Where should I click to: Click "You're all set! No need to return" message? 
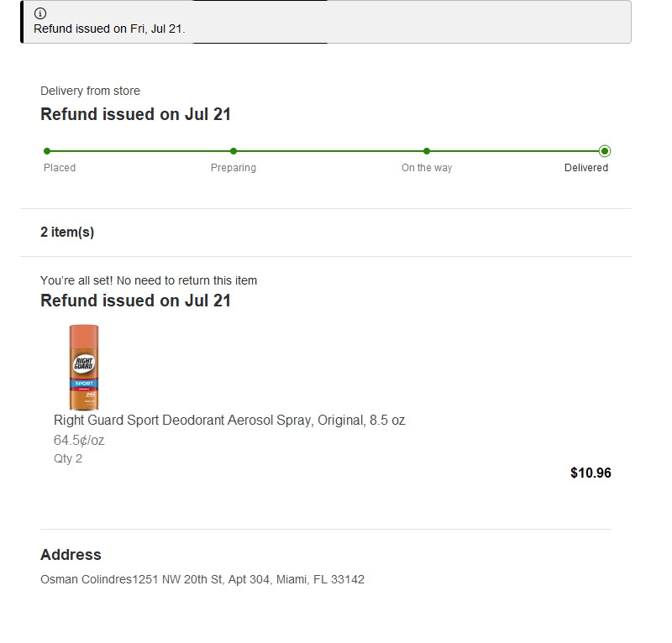149,280
